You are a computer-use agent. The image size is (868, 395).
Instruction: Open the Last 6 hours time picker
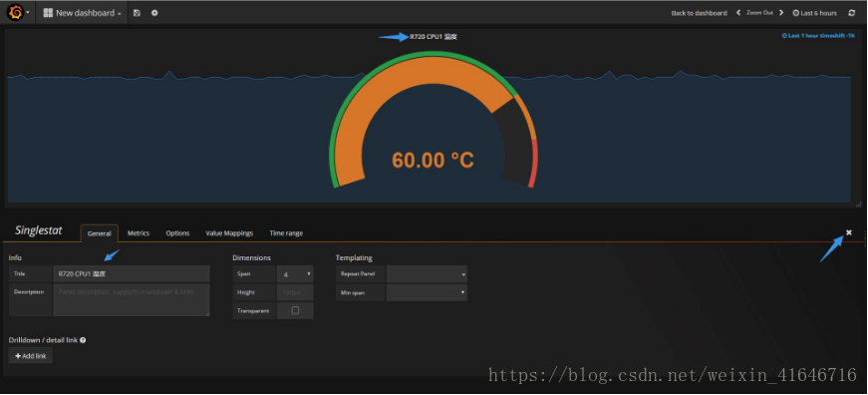(814, 13)
